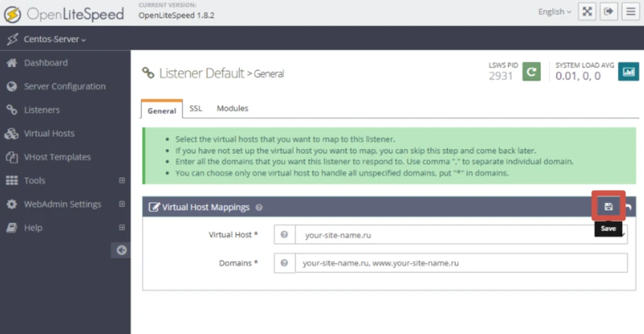Save the Virtual Host Mappings
644x334 pixels.
608,206
